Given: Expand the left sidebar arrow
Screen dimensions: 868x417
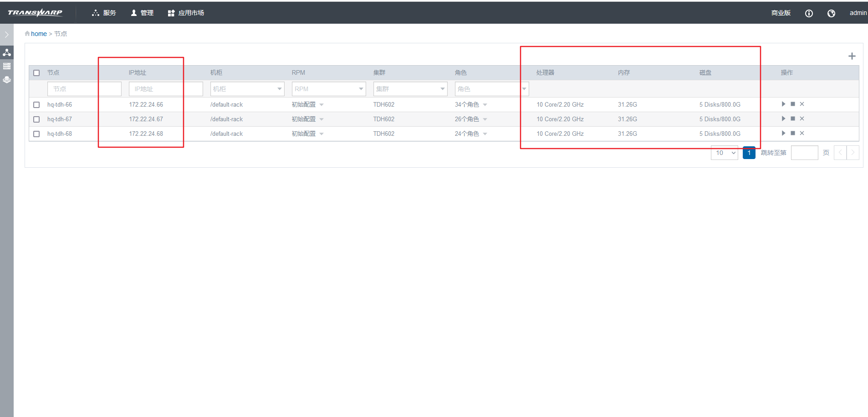Looking at the screenshot, I should (6, 35).
